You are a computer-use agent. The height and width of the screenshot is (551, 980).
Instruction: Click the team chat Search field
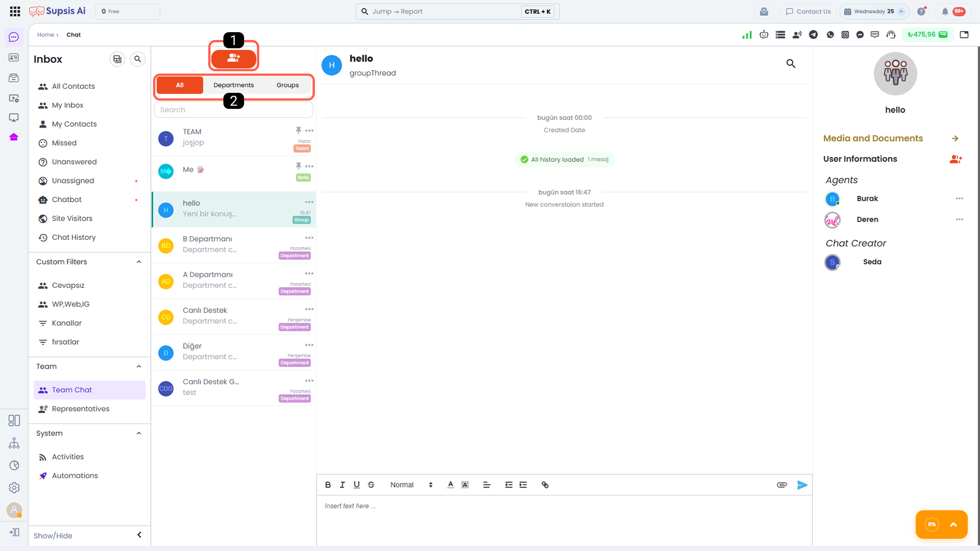(x=234, y=110)
